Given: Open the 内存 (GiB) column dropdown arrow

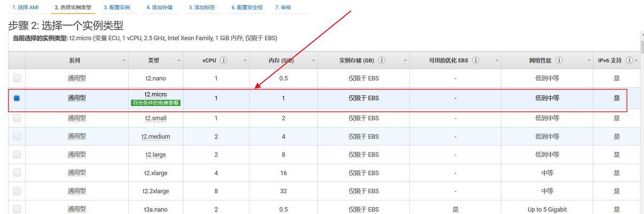Looking at the screenshot, I should 313,60.
